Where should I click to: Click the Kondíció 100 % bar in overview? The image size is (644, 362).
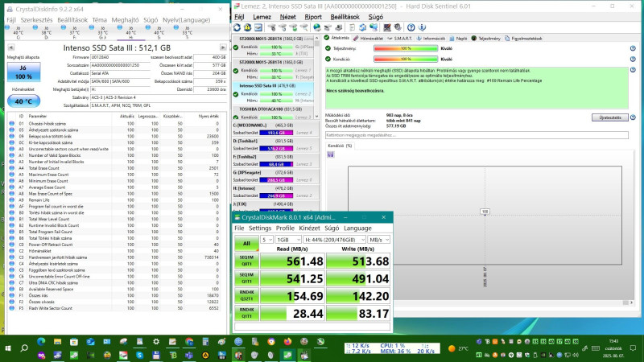click(406, 59)
